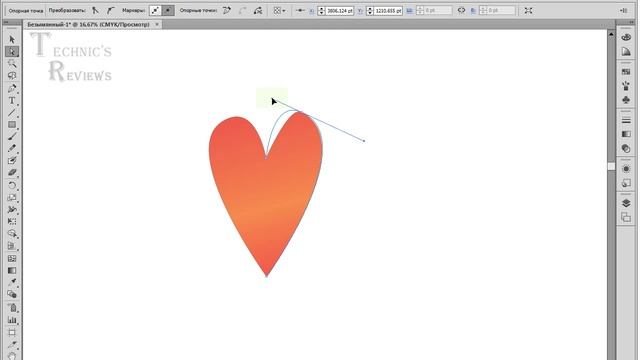Click the Y coordinate stepper arrows

pyautogui.click(x=370, y=11)
